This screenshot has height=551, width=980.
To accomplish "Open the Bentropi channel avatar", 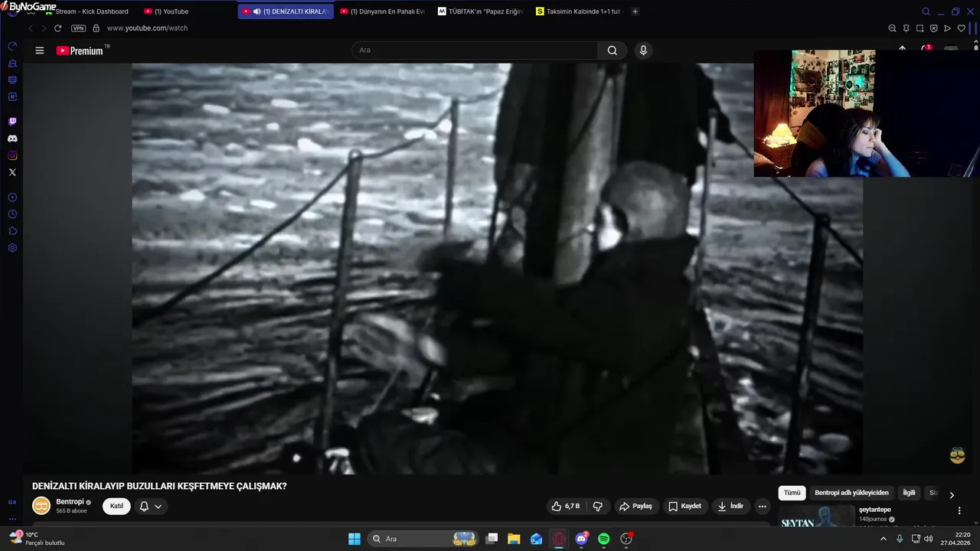I will [41, 506].
